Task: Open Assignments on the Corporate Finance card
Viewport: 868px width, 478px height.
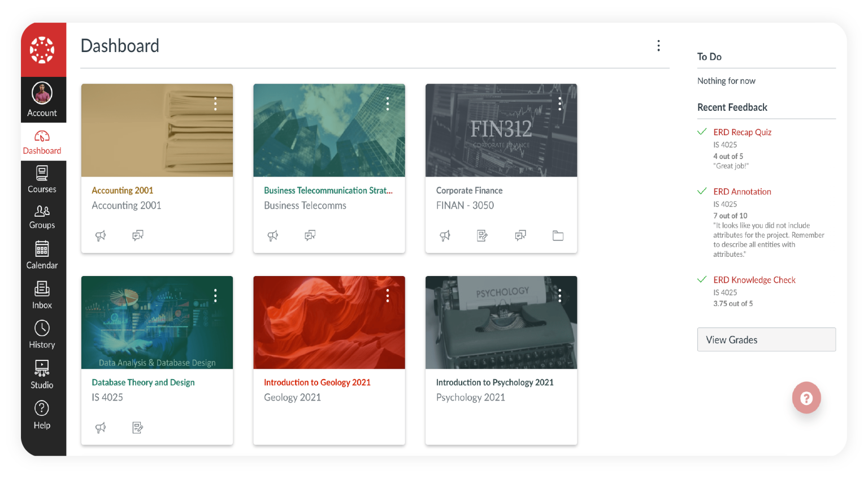Action: (482, 235)
